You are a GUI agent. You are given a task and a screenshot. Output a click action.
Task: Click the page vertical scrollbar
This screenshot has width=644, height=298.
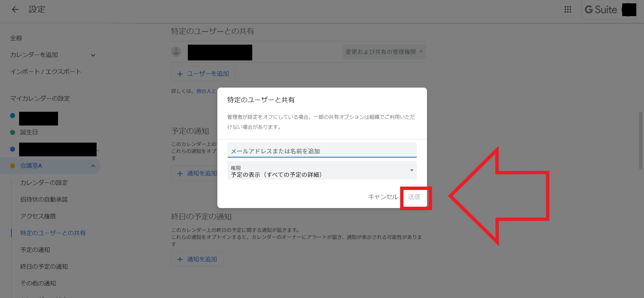tap(641, 141)
